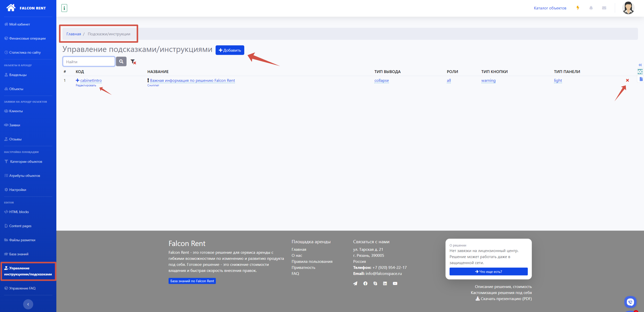644x312 pixels.
Task: Click Редактировать link under cabinetIntro
Action: [x=86, y=85]
